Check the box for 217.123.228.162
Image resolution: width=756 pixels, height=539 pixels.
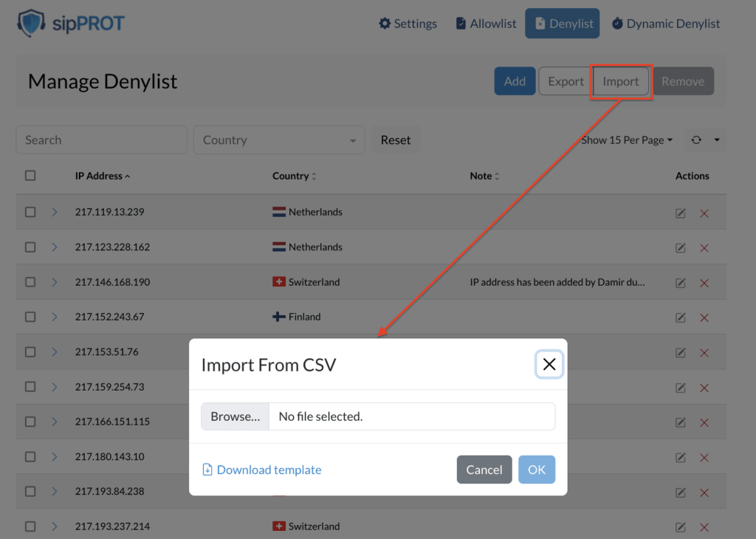[x=30, y=247]
